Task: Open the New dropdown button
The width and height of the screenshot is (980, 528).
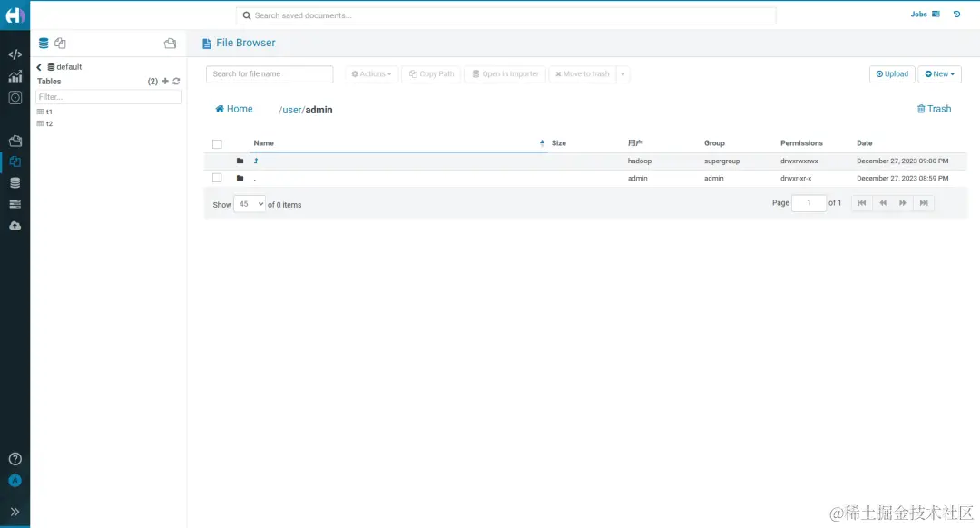Action: 939,73
